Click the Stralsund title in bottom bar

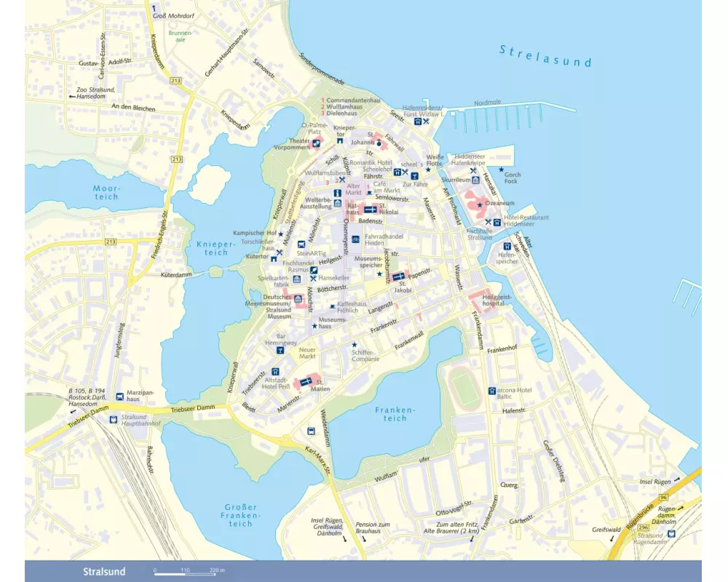(104, 571)
